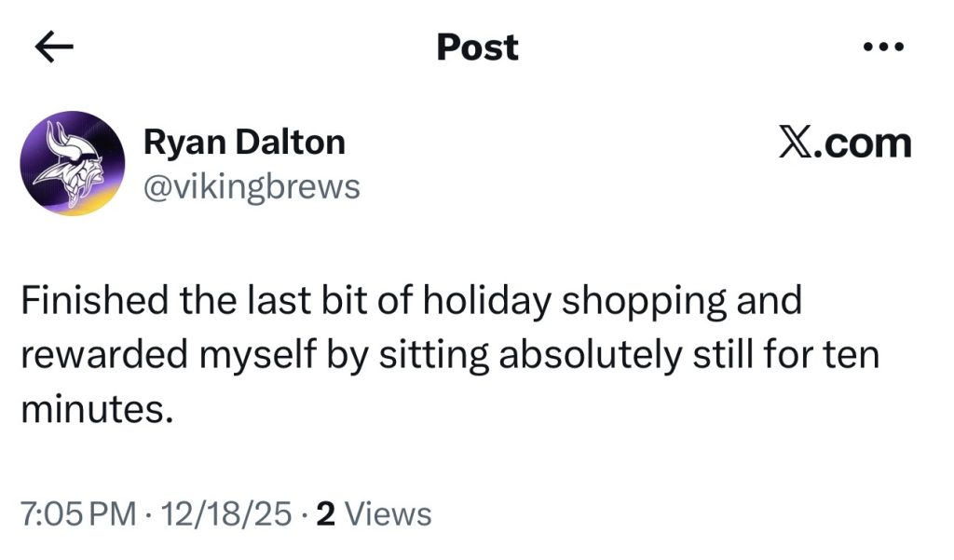This screenshot has height=560, width=954.
Task: Open Ryan Dalton's display name
Action: point(243,143)
